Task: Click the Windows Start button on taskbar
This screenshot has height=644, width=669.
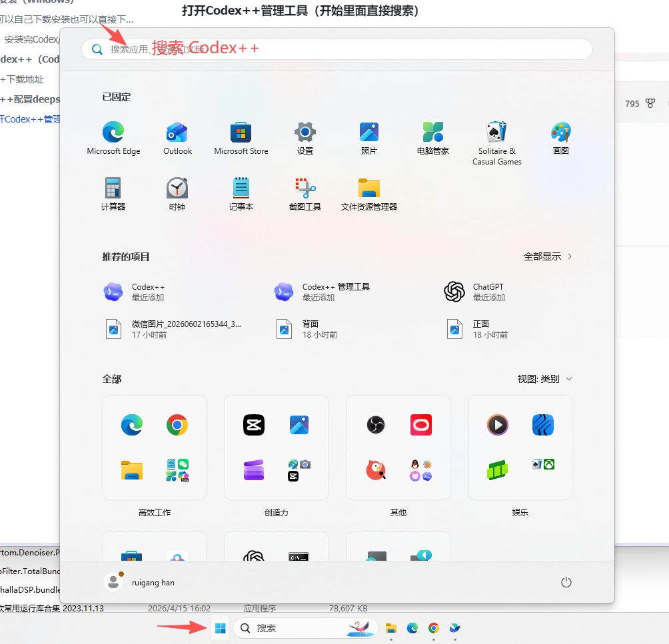Action: pos(221,628)
